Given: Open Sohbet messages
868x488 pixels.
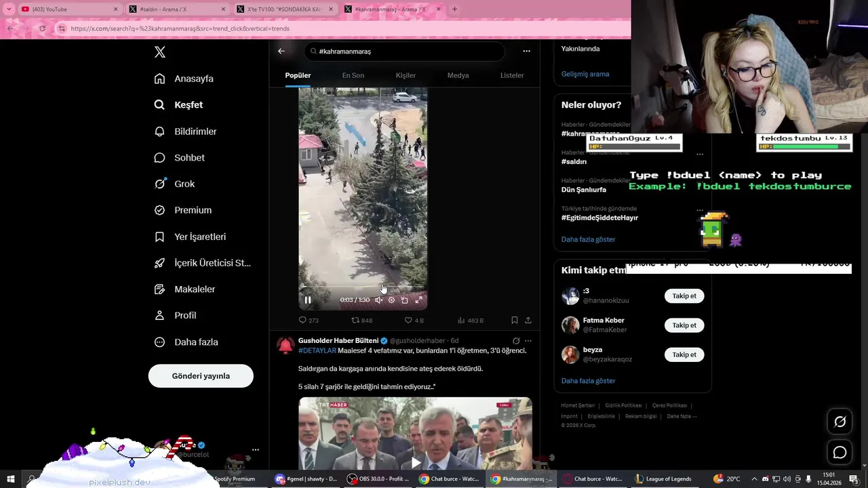Looking at the screenshot, I should click(x=179, y=157).
